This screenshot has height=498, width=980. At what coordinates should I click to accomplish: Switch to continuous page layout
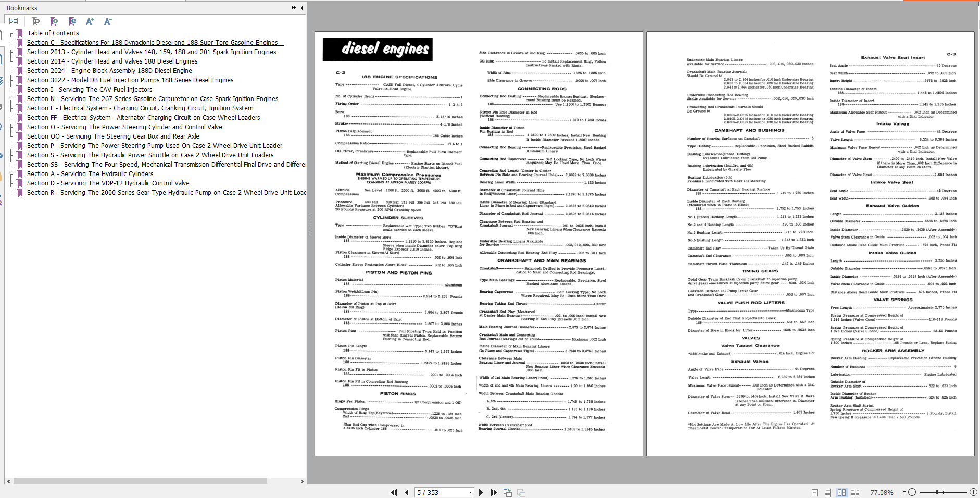coord(827,492)
